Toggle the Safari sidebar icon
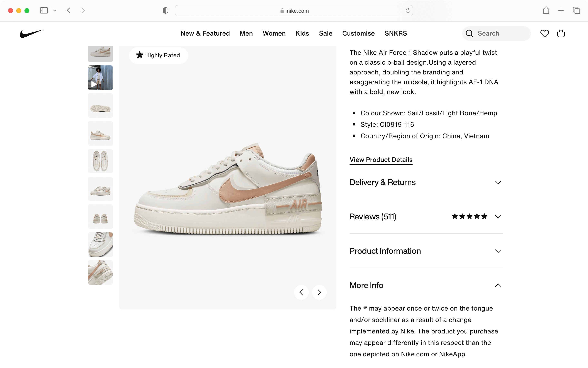The width and height of the screenshot is (588, 368). [x=44, y=10]
